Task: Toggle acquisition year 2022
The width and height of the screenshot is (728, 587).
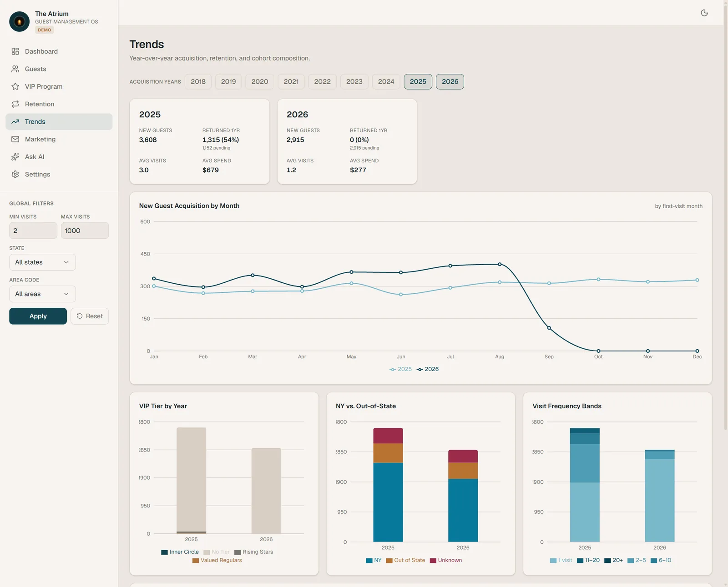Action: coord(322,82)
